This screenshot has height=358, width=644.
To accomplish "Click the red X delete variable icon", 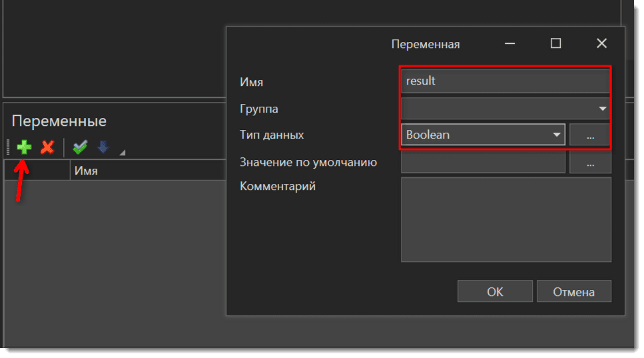I will [47, 147].
